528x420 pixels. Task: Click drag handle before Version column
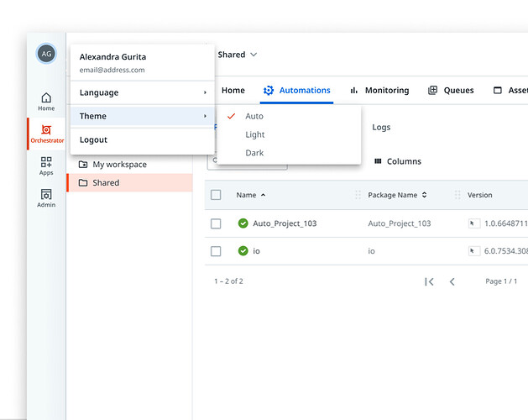(x=457, y=195)
